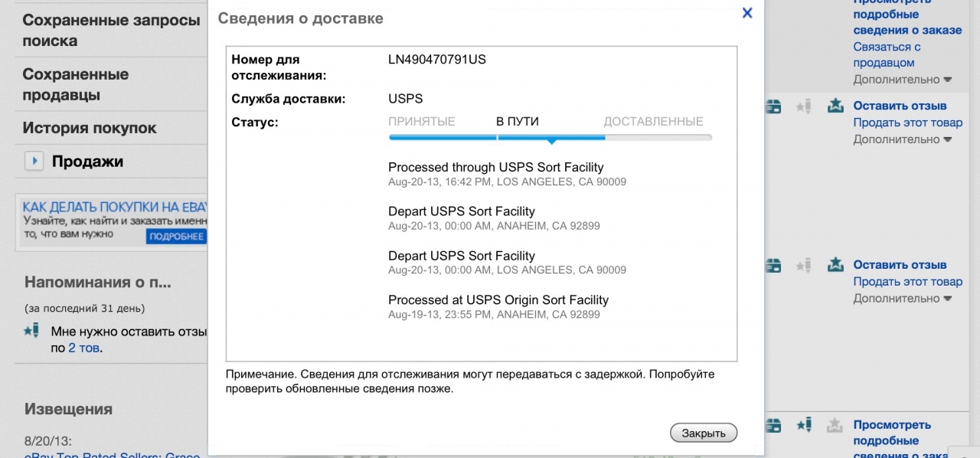Click the ПОДРОБНЕЕ button in eBay banner

(176, 237)
